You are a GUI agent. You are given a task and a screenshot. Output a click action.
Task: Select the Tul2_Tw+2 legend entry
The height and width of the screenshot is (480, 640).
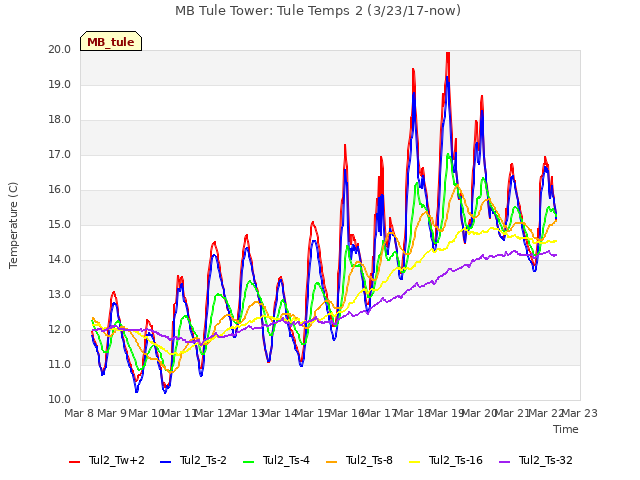pyautogui.click(x=107, y=460)
